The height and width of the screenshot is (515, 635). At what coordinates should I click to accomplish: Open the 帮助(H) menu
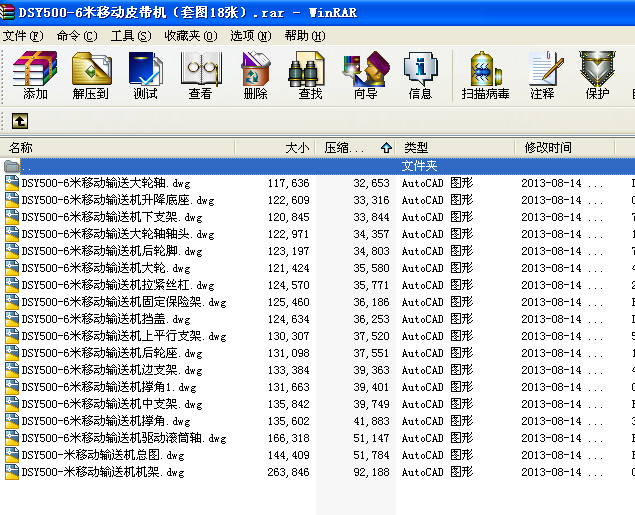pos(305,36)
